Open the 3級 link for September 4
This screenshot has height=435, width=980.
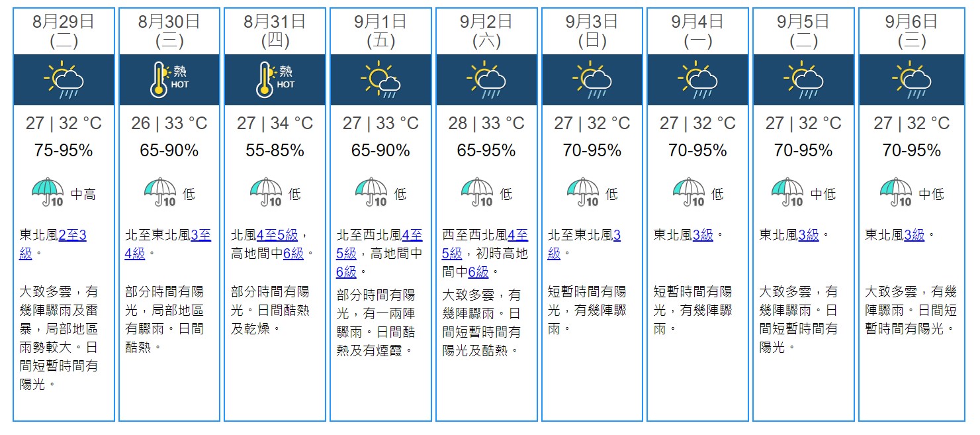tap(703, 234)
